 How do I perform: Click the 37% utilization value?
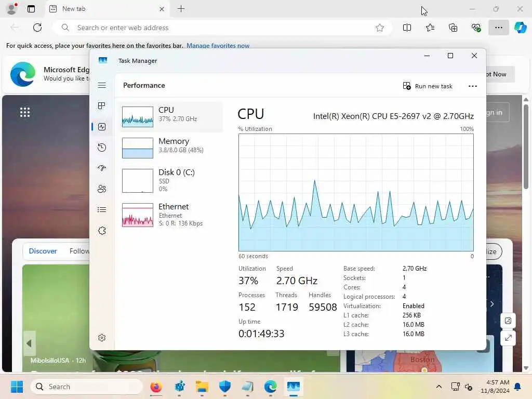248,281
